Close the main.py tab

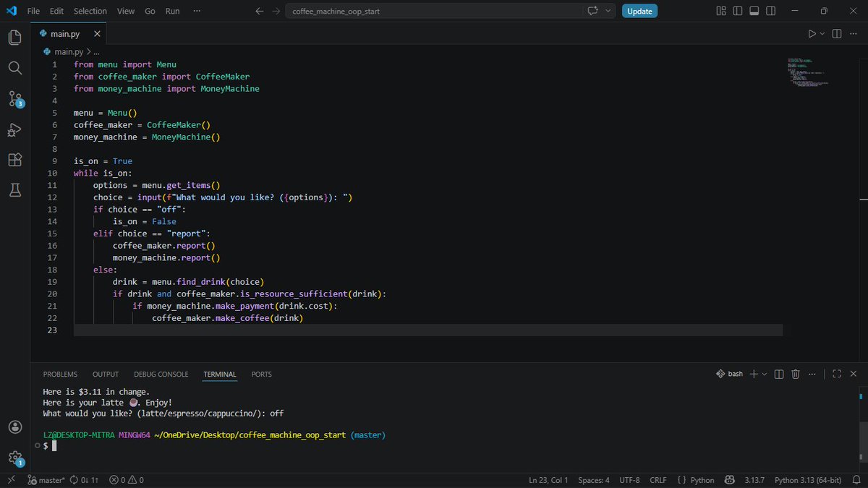click(98, 34)
